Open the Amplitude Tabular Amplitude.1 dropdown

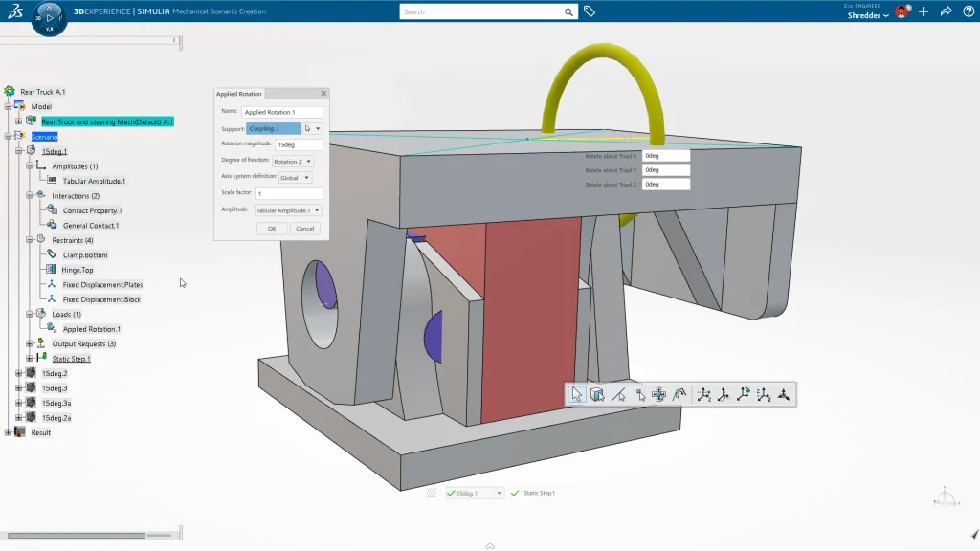pos(288,209)
